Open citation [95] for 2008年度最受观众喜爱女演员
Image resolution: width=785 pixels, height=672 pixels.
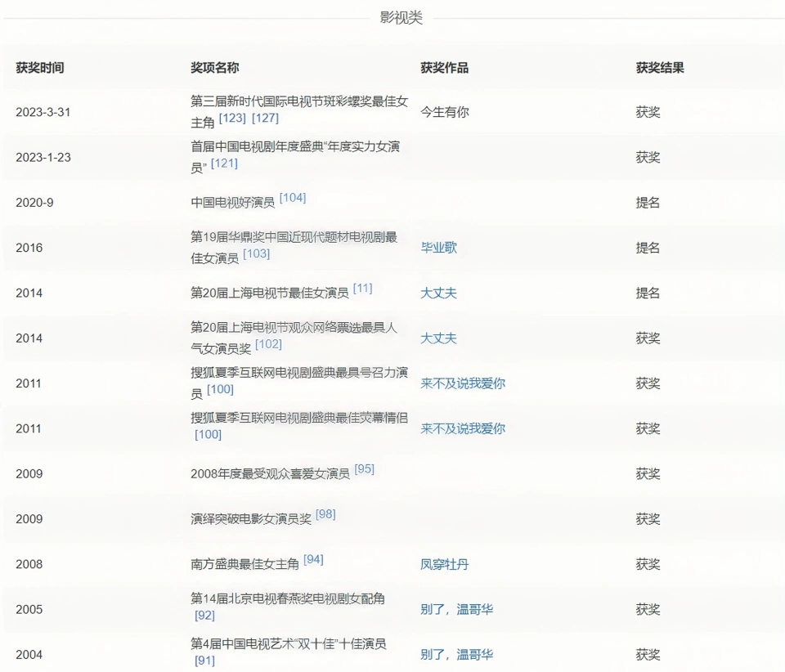[365, 469]
